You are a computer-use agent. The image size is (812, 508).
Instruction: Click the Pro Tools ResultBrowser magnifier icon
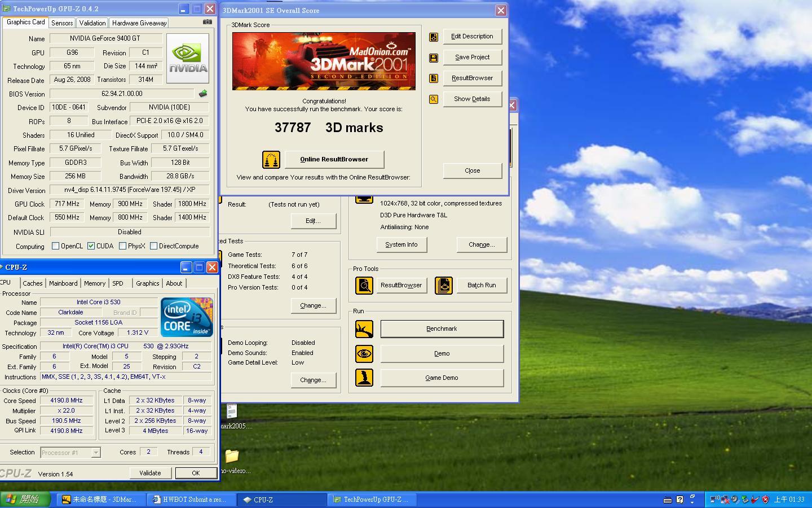coord(364,286)
